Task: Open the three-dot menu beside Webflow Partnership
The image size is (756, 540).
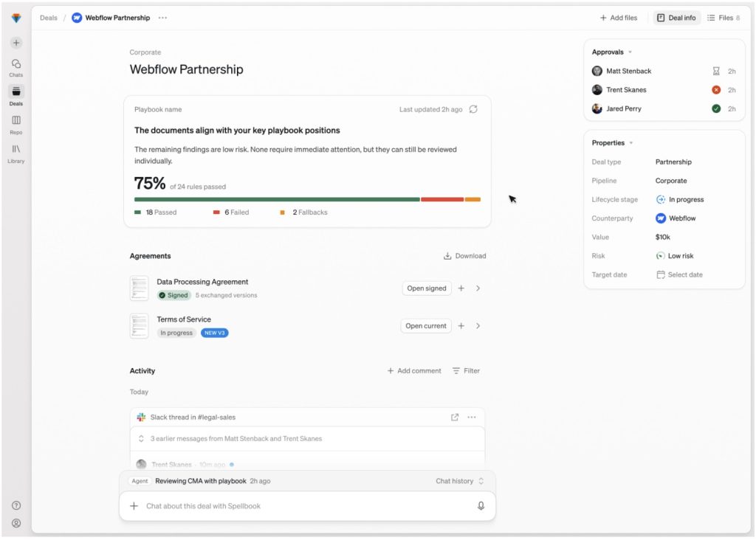Action: pyautogui.click(x=162, y=18)
